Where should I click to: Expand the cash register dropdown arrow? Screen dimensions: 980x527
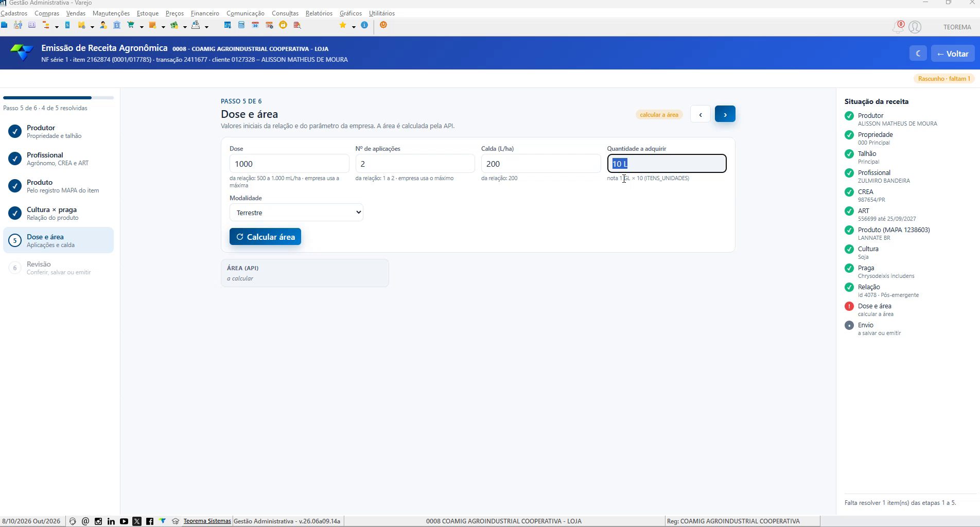point(206,27)
